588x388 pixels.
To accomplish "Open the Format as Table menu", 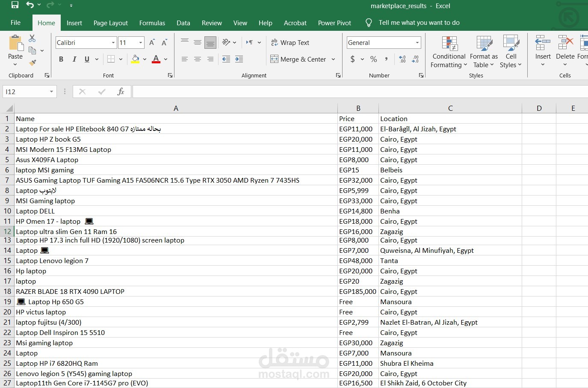I will (484, 52).
